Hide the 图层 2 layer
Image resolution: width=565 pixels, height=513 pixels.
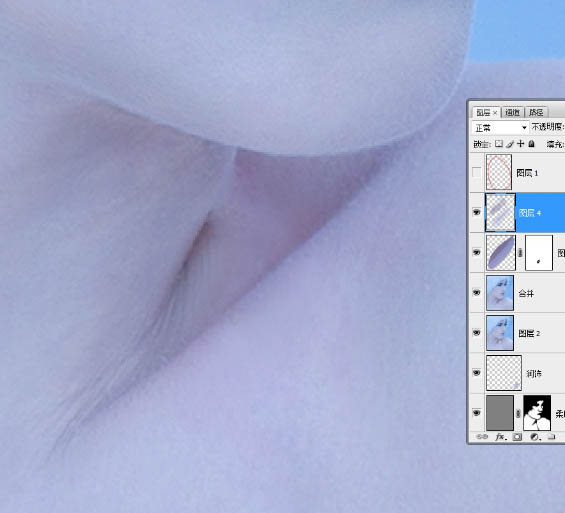(476, 333)
